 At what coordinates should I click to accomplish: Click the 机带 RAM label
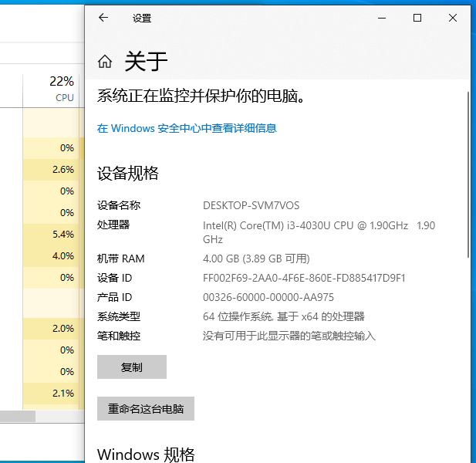(x=121, y=259)
